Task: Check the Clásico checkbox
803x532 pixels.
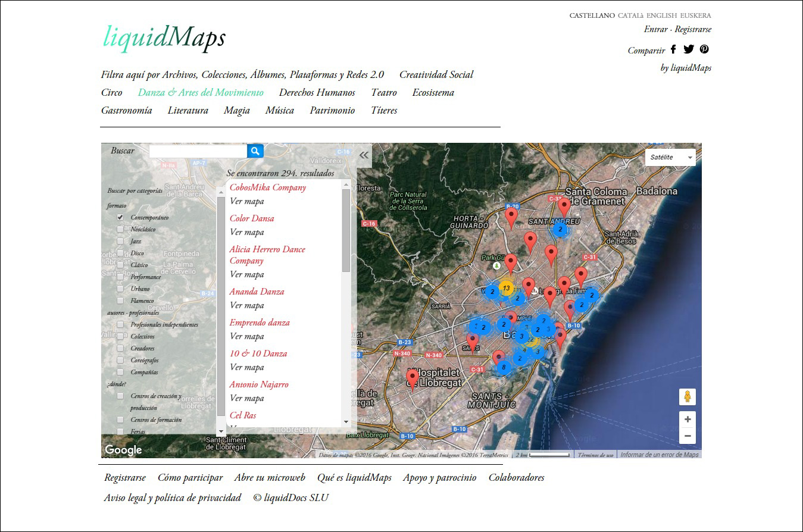Action: (120, 265)
